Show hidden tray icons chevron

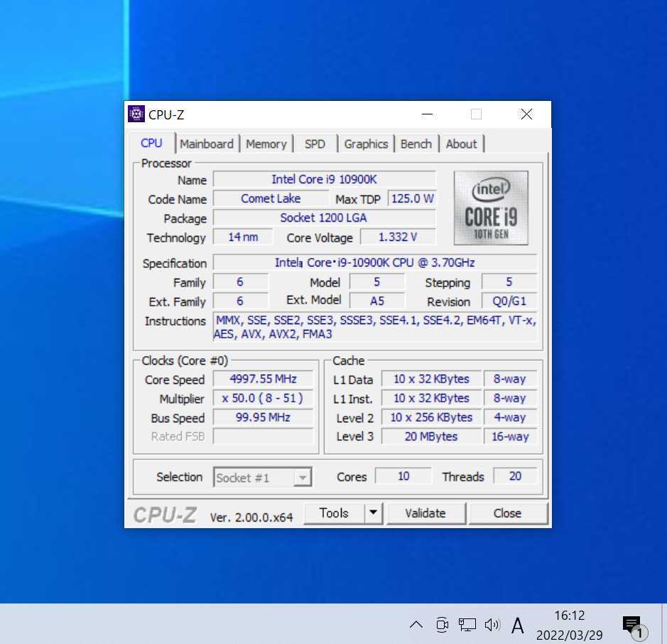[x=416, y=625]
